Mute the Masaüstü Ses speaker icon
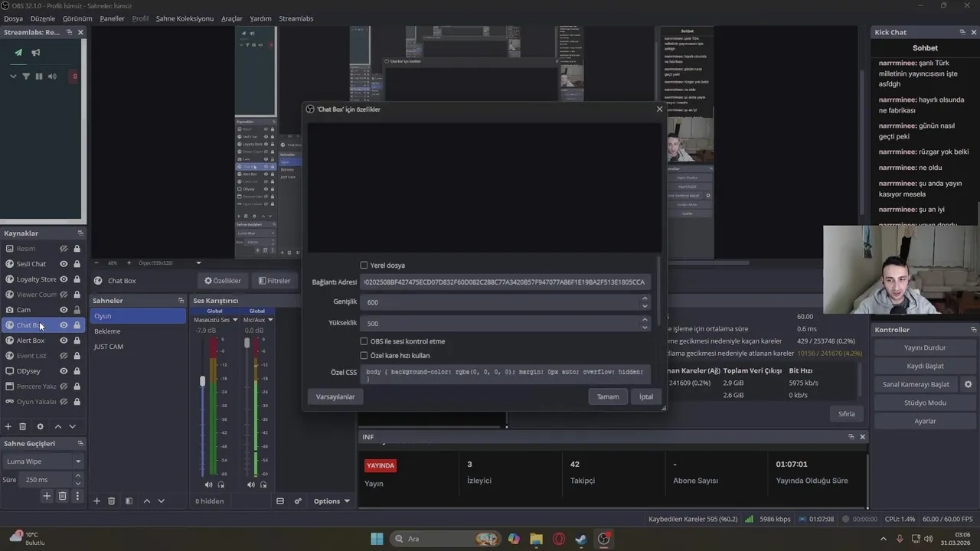Viewport: 980px width, 551px height. click(208, 484)
